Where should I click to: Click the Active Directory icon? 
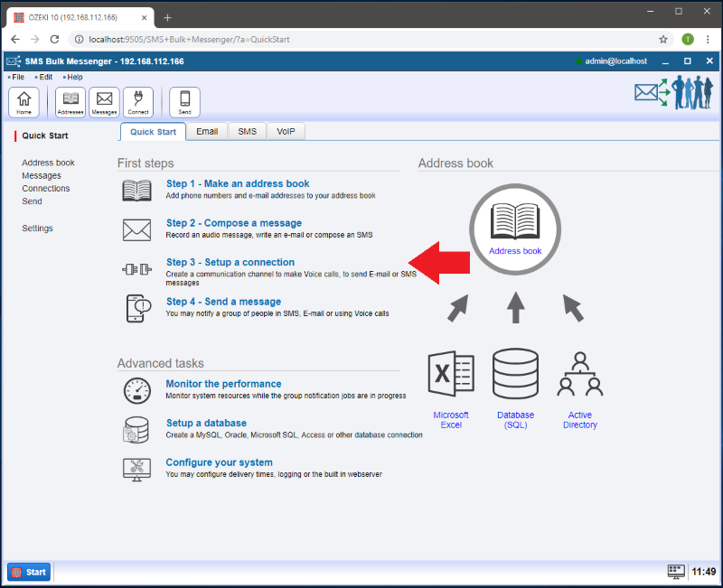(580, 375)
